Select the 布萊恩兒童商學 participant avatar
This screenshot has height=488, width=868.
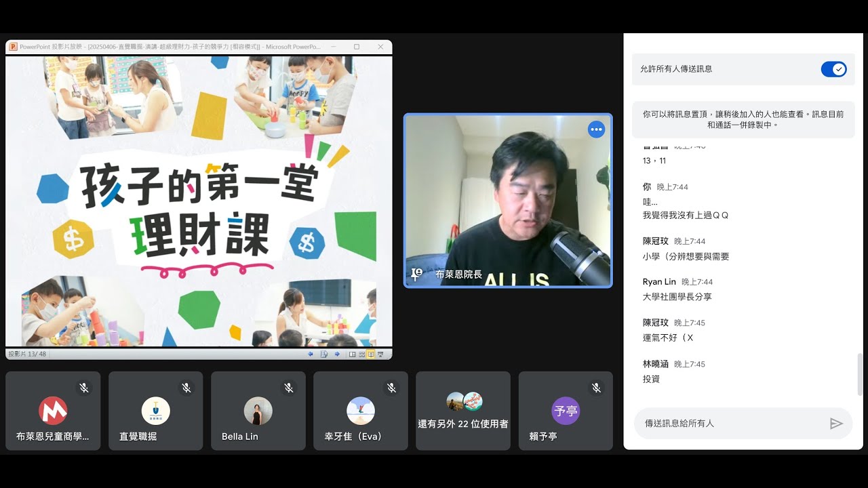pyautogui.click(x=53, y=411)
